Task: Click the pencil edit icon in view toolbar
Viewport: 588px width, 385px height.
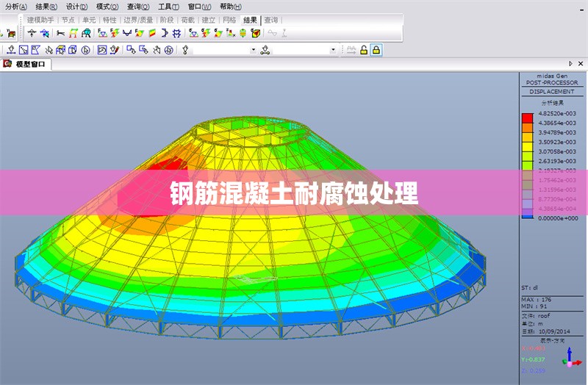Action: (115, 50)
